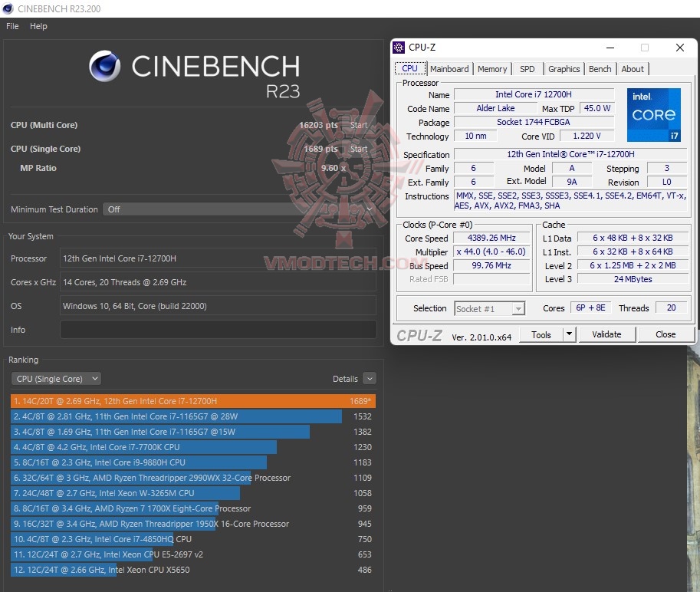Select ranking row Xeon CPU X5650
The width and height of the screenshot is (700, 592).
tap(193, 570)
